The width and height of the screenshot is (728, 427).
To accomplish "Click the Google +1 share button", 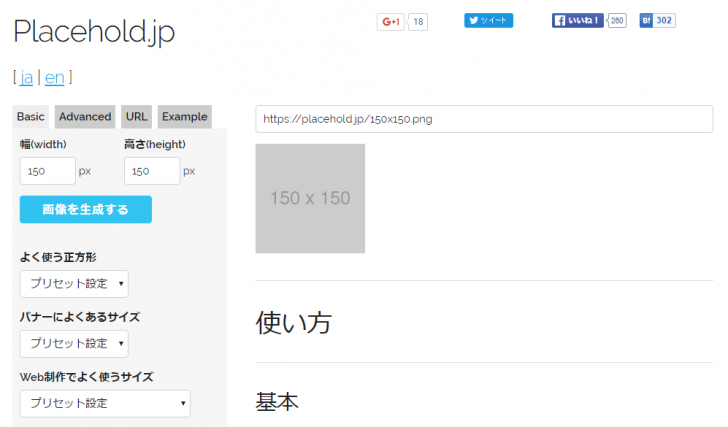I will (x=390, y=21).
